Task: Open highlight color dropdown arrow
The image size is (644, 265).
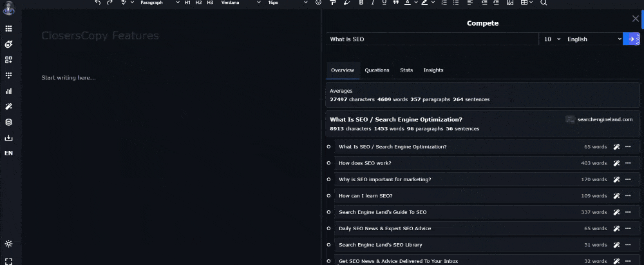Action: coord(433,3)
